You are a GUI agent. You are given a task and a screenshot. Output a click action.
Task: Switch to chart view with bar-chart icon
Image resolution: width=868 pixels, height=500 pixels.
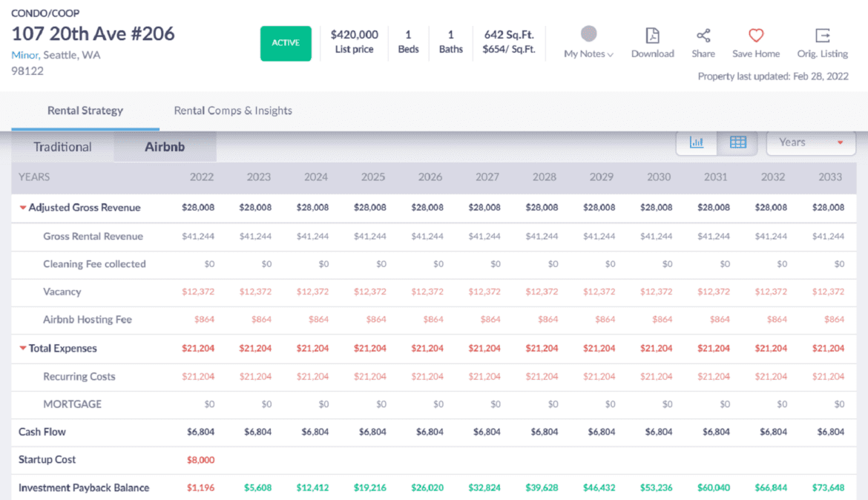pos(696,142)
